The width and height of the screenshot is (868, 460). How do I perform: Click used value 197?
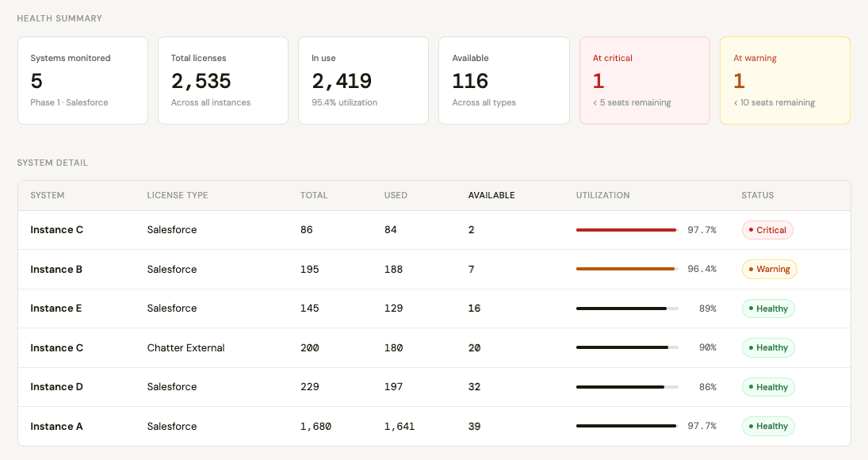click(x=394, y=387)
